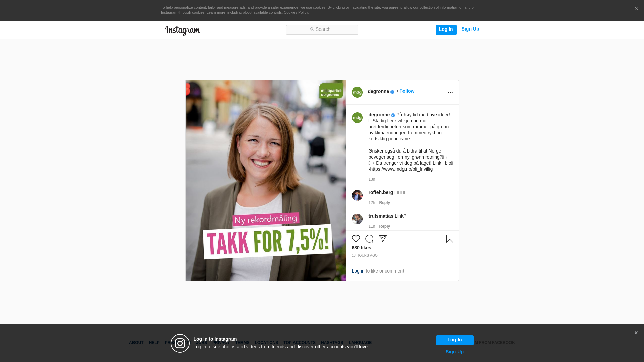The image size is (644, 362).
Task: Dismiss the cookie notice banner
Action: tap(636, 9)
